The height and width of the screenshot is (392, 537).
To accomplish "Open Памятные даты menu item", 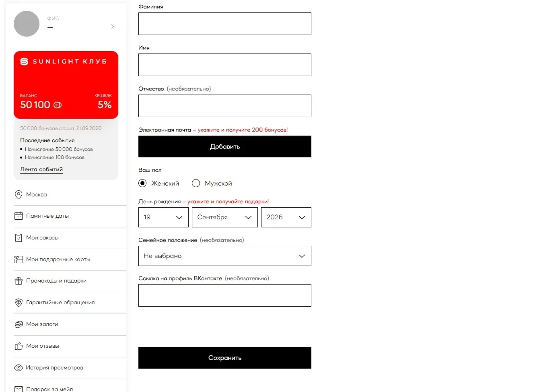I will 70,216.
